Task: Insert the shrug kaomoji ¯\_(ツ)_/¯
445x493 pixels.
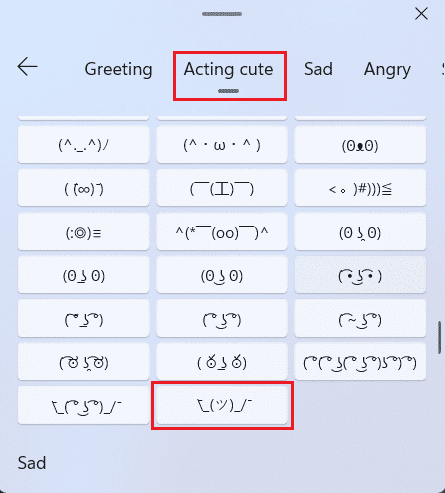Action: click(222, 405)
